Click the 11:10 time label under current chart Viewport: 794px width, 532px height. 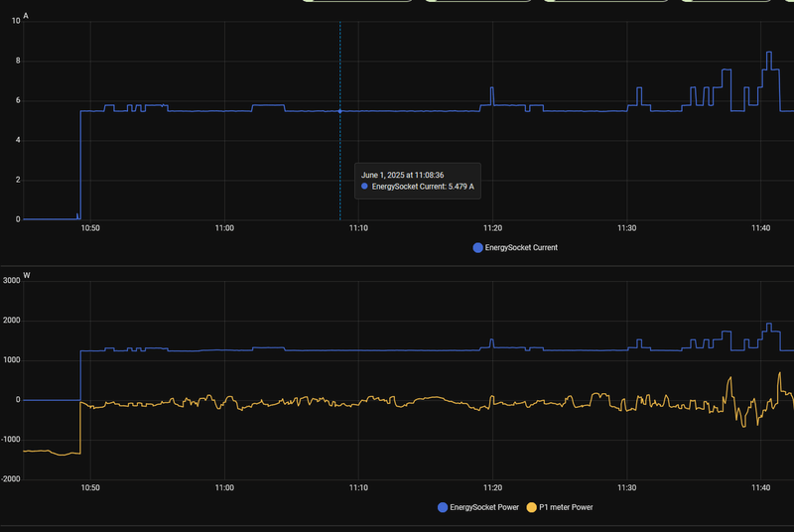[x=358, y=228]
